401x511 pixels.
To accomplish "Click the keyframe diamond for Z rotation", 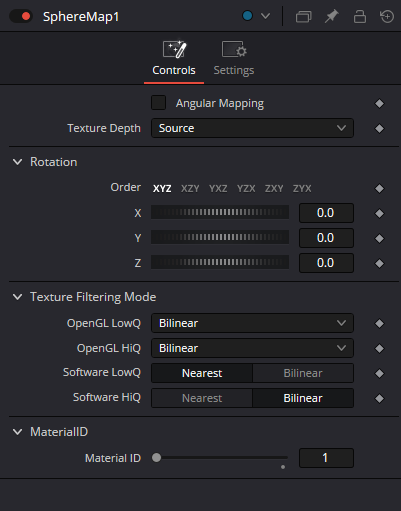I will click(379, 263).
